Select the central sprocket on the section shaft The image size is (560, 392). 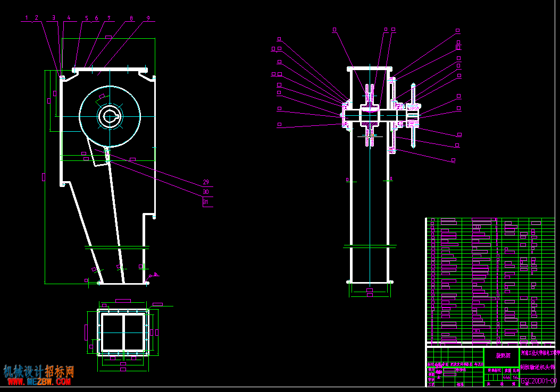click(370, 115)
